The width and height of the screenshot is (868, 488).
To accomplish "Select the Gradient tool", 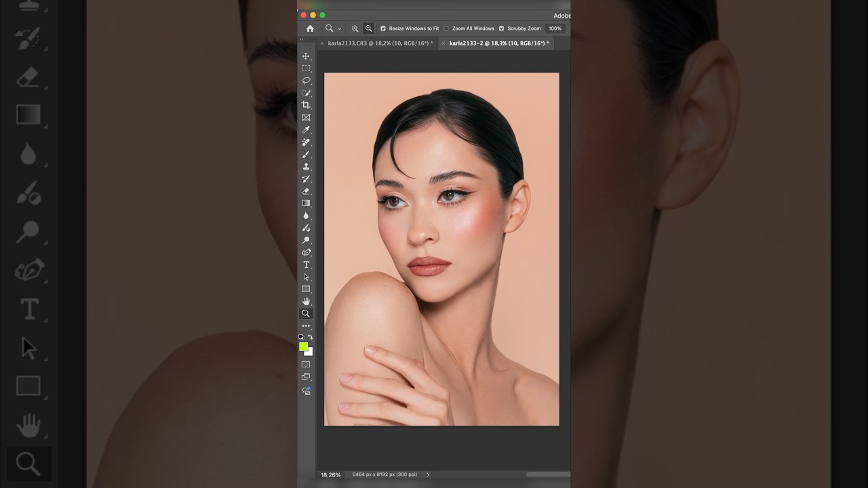I will coord(306,203).
